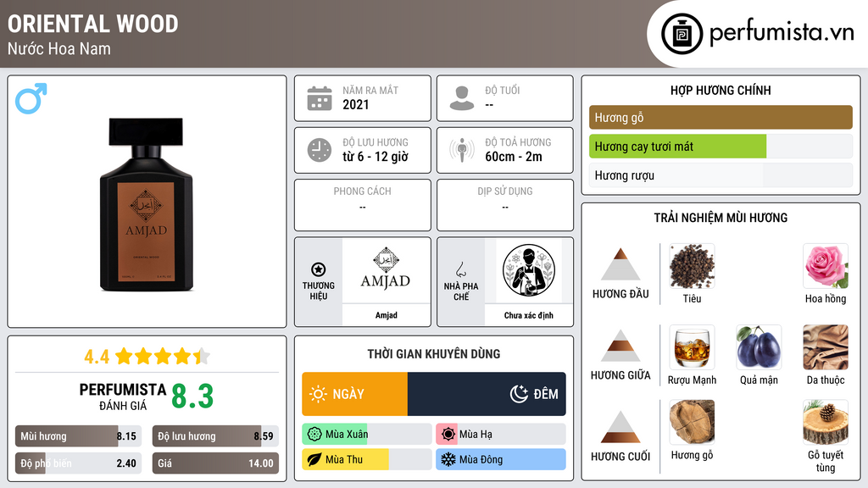Click the Giá 14.00 rating bar
Image resolution: width=868 pixels, height=488 pixels.
[216, 463]
